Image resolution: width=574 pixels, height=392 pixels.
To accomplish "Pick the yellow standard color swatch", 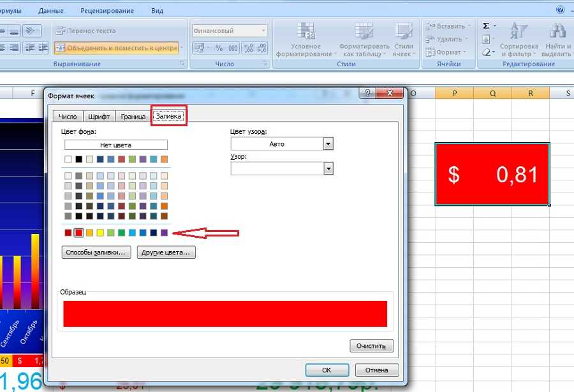I will 100,233.
